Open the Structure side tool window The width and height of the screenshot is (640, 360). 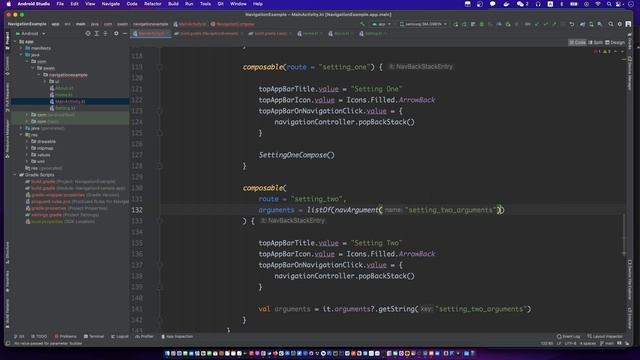[7, 253]
